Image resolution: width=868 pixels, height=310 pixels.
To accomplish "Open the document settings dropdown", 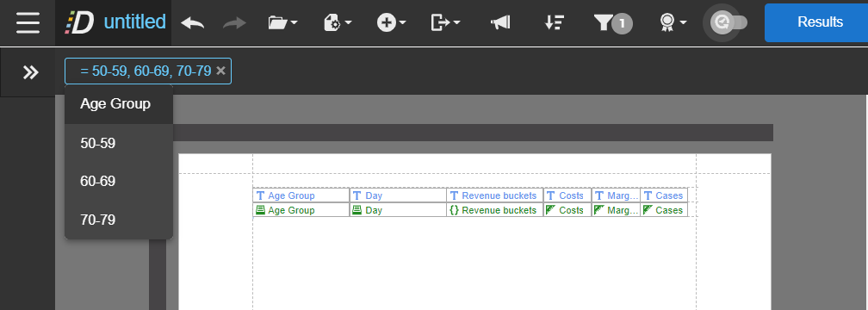I will (x=338, y=22).
